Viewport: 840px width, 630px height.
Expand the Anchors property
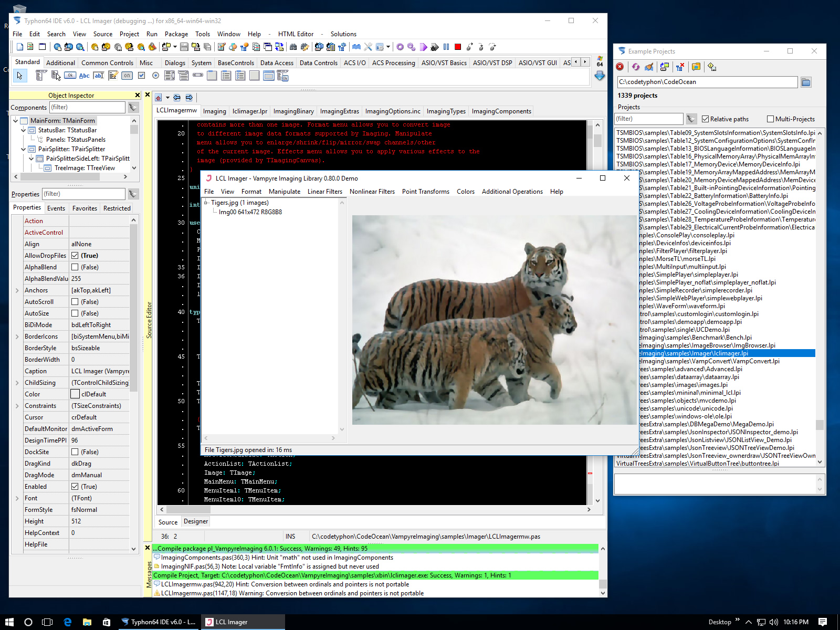pyautogui.click(x=17, y=290)
